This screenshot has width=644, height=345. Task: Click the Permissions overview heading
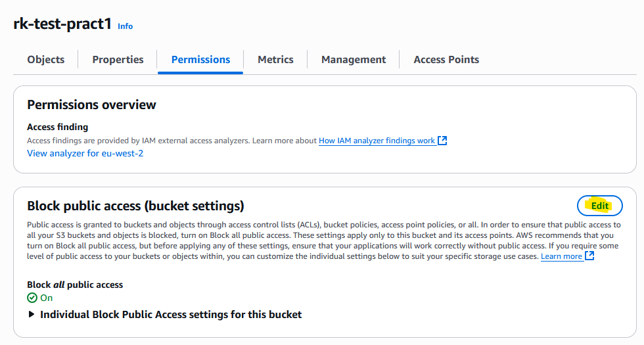pos(91,104)
